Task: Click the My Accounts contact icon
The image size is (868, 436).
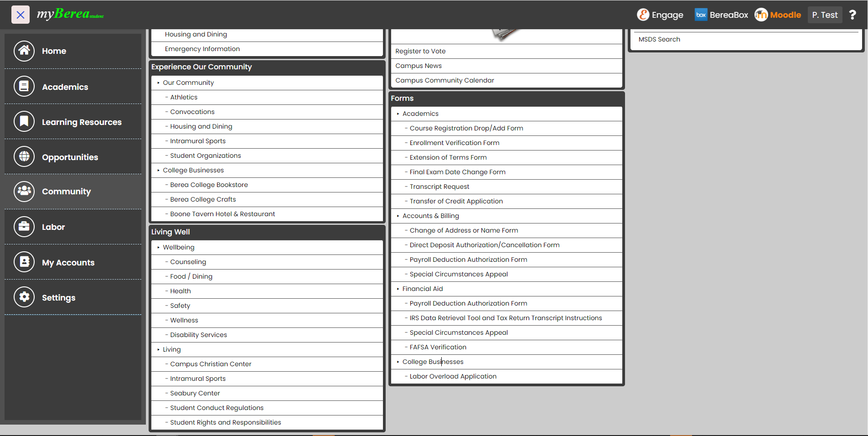Action: (x=24, y=262)
